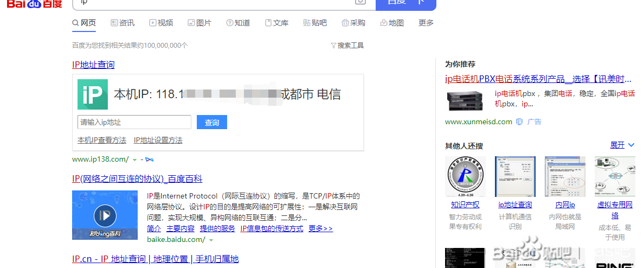This screenshot has height=268, width=644.
Task: Click the green iP logo icon
Action: (x=92, y=94)
